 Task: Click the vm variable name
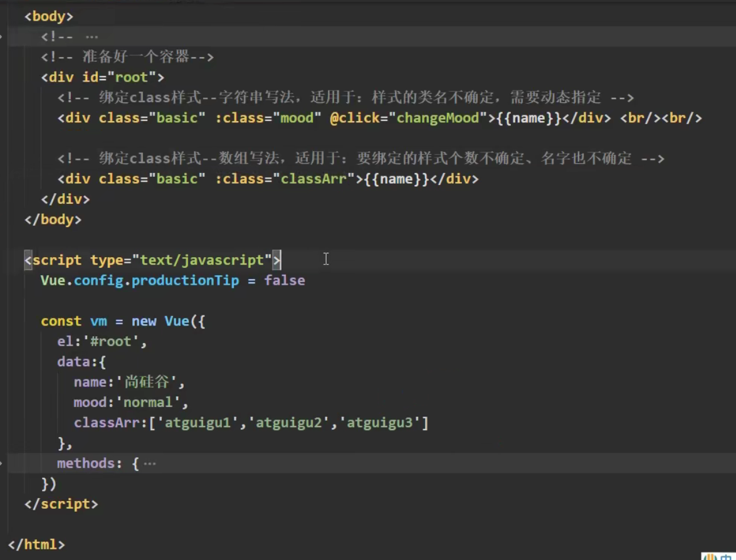98,321
